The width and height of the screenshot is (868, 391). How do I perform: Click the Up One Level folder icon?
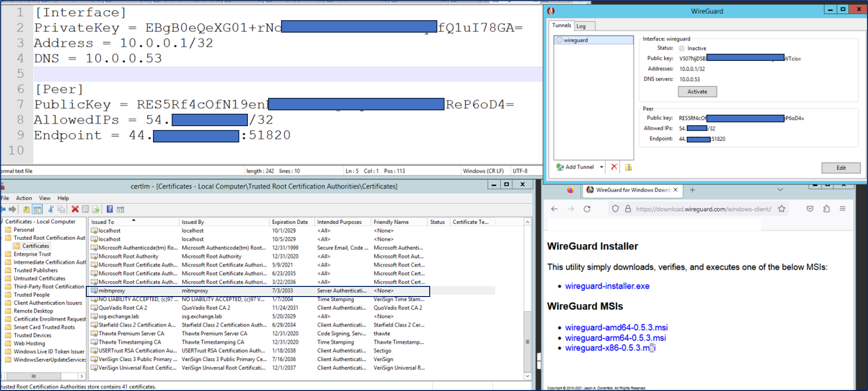(26, 209)
